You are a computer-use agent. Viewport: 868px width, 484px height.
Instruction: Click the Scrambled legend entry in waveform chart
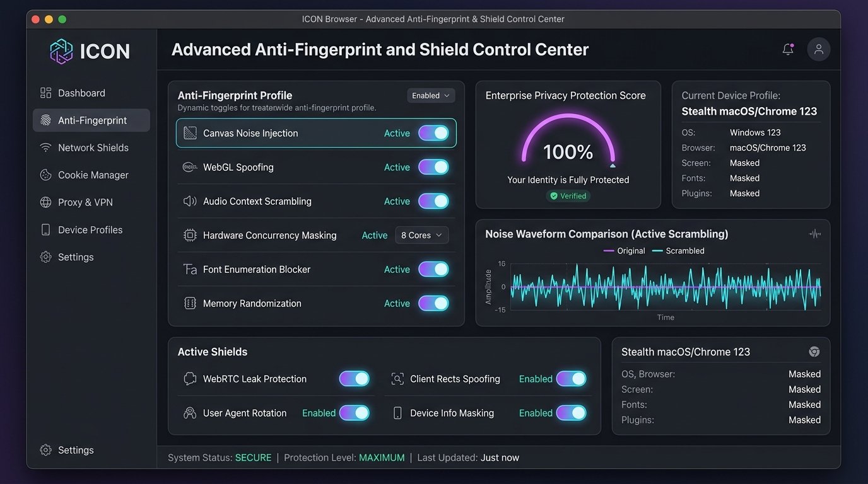coord(678,251)
